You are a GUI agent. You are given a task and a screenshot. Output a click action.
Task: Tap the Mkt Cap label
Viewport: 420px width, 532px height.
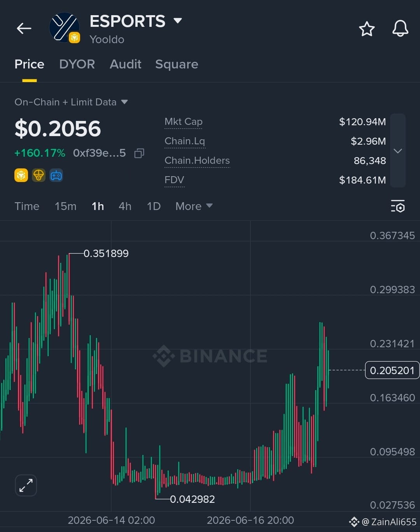pyautogui.click(x=184, y=122)
